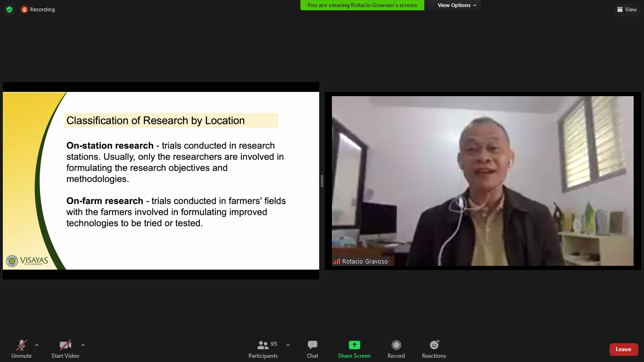
Task: Click the signal bars icon by speaker name
Action: tap(337, 261)
